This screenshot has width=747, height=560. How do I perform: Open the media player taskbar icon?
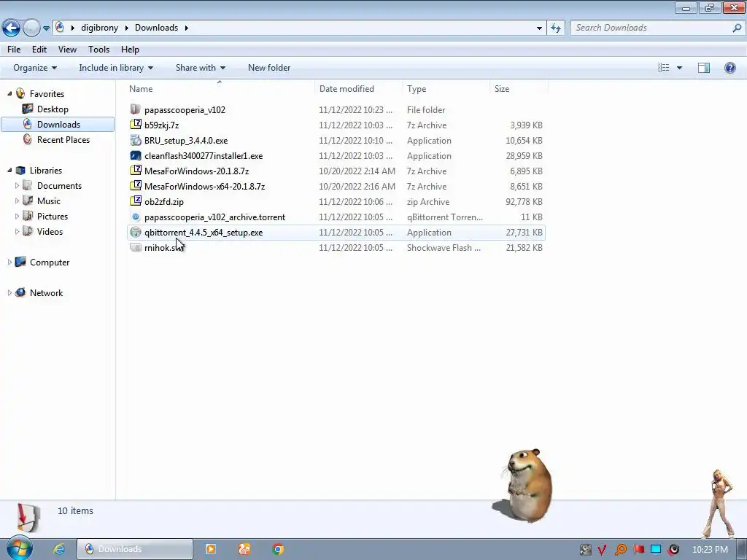pyautogui.click(x=211, y=549)
